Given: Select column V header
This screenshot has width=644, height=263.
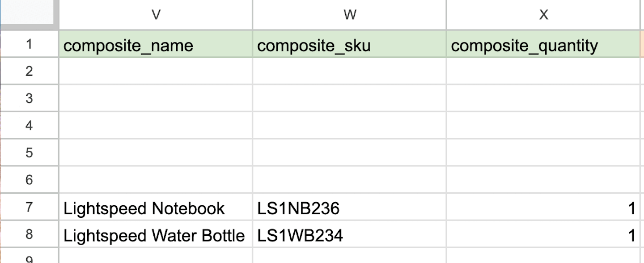Looking at the screenshot, I should click(156, 15).
